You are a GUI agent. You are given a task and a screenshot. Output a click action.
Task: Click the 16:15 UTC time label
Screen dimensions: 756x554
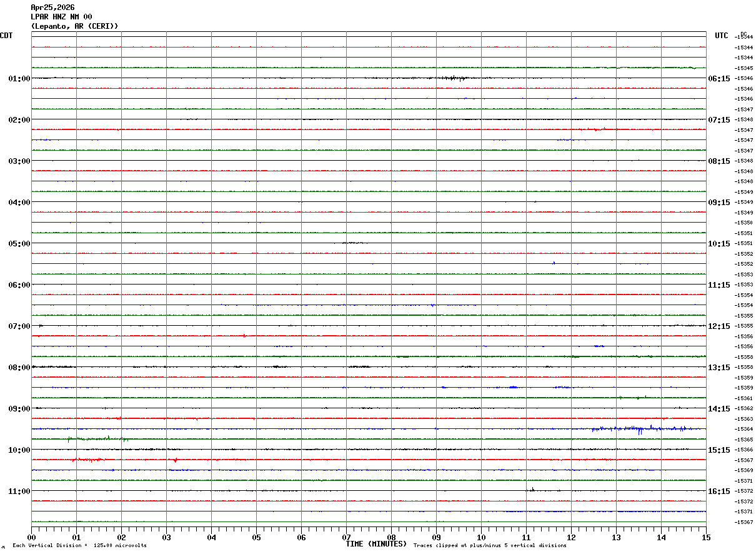pos(719,491)
